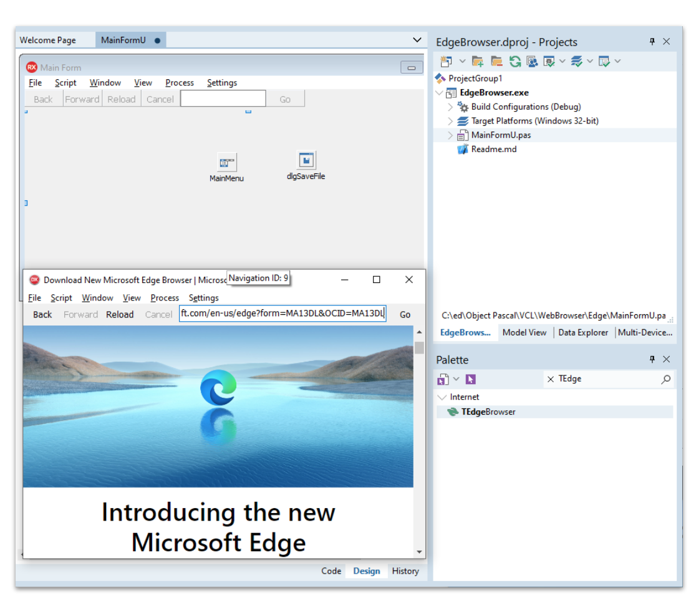Open the editor tabs dropdown chevron
696x616 pixels.
(x=417, y=40)
